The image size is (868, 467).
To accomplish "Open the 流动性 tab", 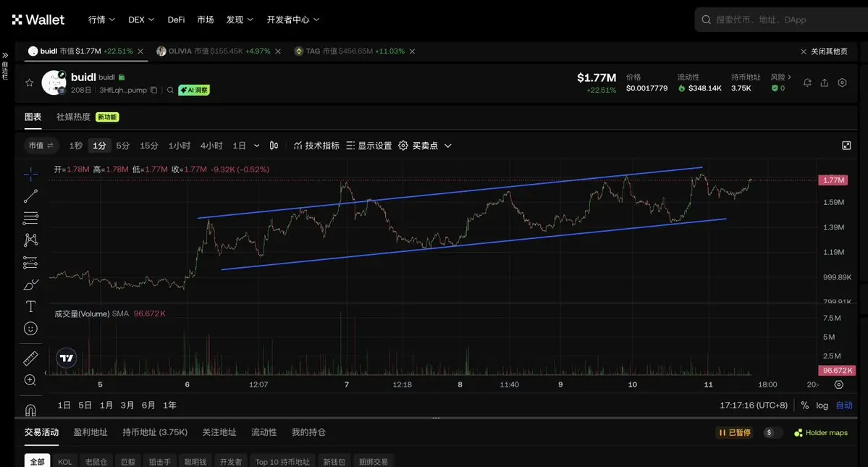I will pyautogui.click(x=264, y=432).
